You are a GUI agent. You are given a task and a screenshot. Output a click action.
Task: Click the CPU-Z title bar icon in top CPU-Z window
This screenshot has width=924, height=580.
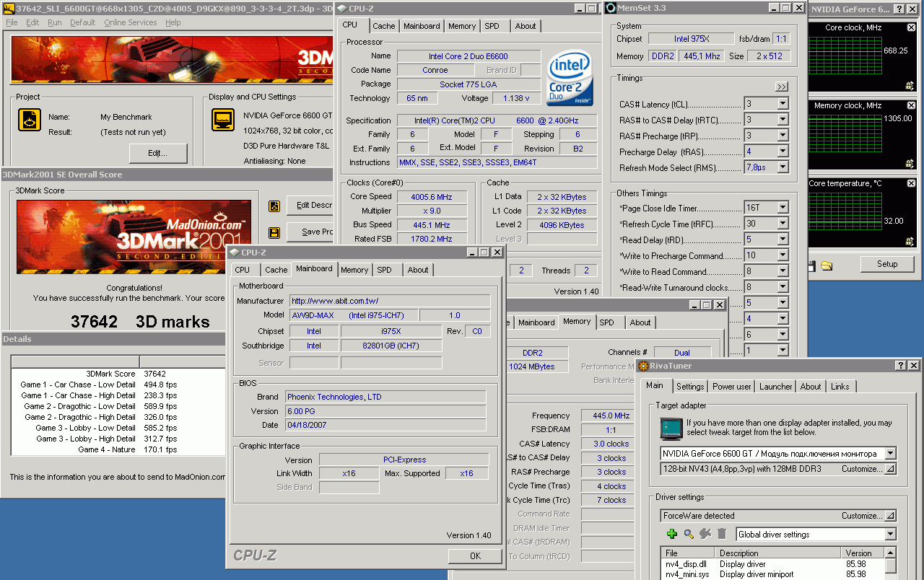[342, 8]
